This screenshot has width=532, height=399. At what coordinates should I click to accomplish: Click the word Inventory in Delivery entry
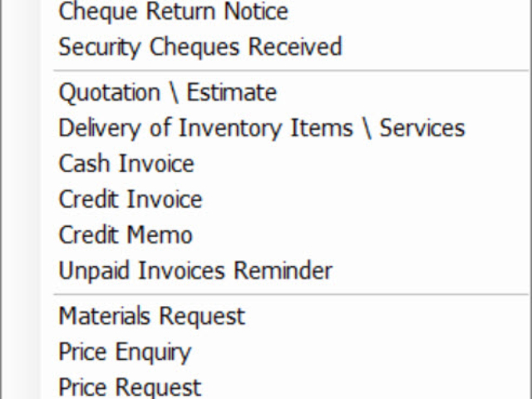[232, 129]
